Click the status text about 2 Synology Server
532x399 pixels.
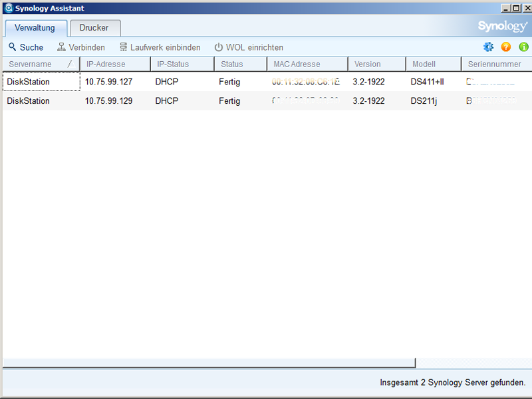[x=453, y=383]
